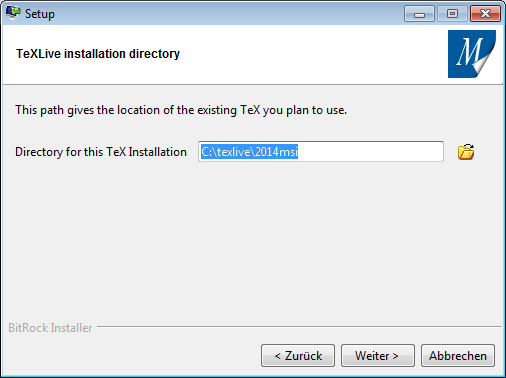Maximize the Setup window
The height and width of the screenshot is (378, 506).
[452, 14]
